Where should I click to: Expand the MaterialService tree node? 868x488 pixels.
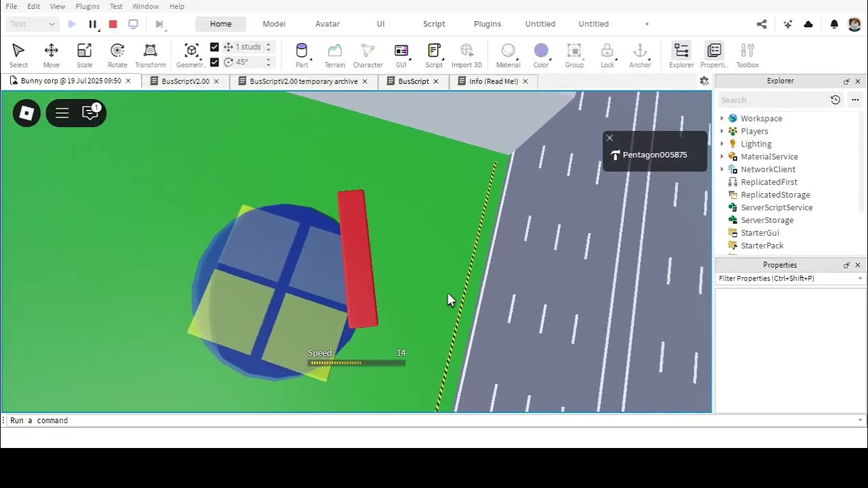pos(722,157)
